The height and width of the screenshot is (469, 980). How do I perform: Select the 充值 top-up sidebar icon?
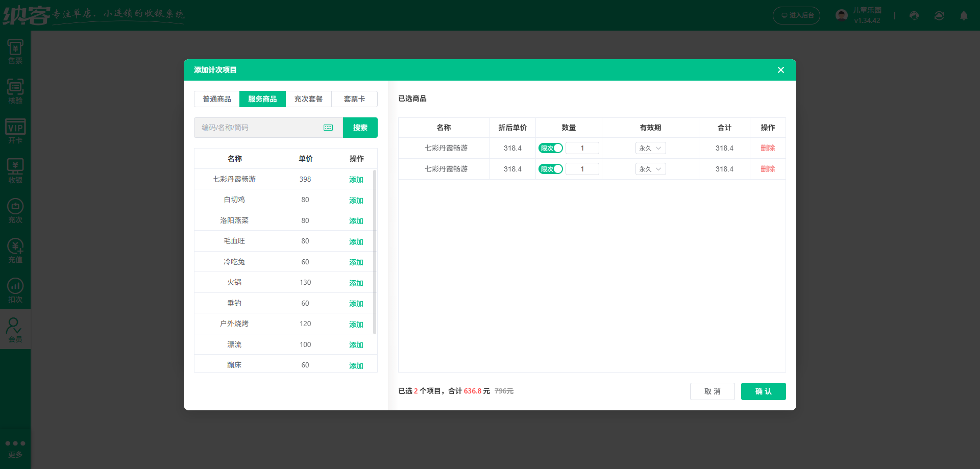tap(15, 250)
